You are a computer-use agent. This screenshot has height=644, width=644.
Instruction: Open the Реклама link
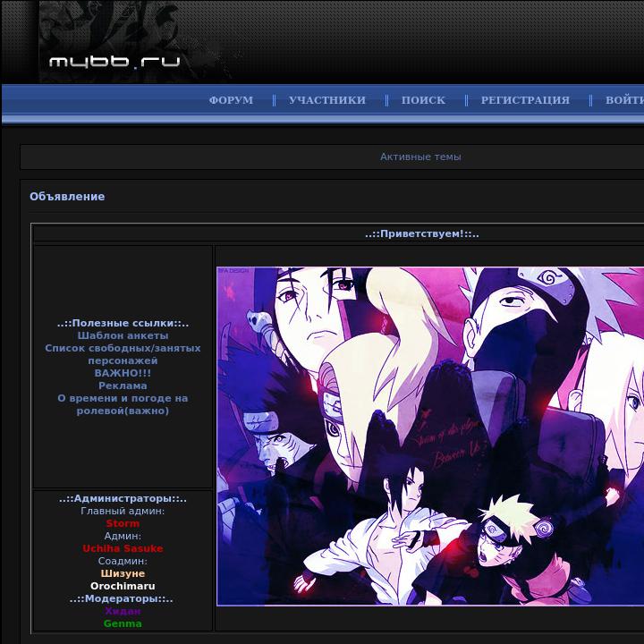123,386
